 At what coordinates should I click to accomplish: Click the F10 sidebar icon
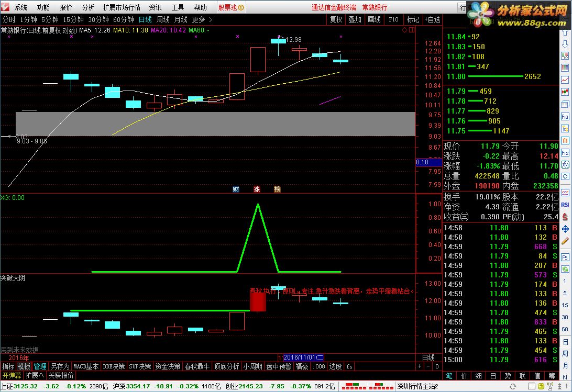tap(565, 116)
